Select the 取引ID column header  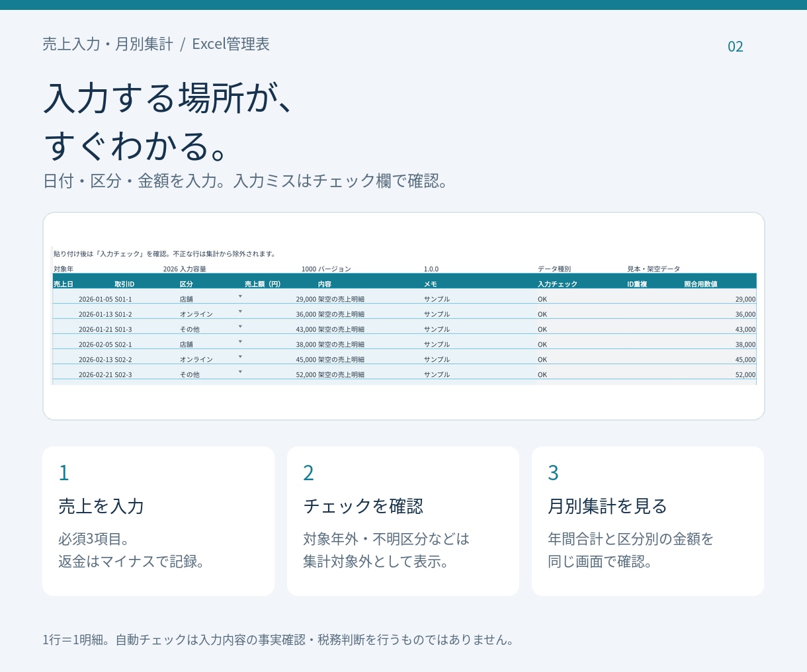pyautogui.click(x=124, y=284)
